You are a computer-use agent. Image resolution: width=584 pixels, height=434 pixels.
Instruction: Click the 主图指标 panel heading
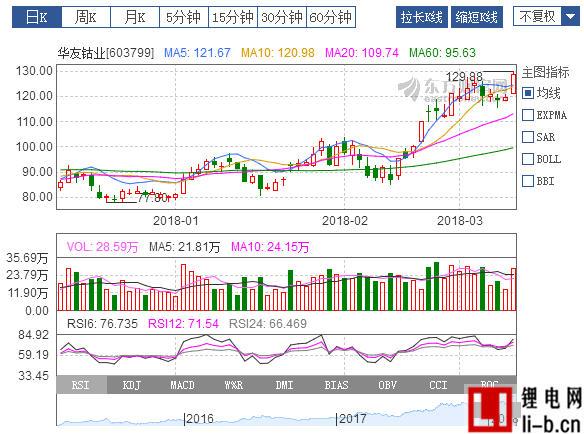pos(546,72)
